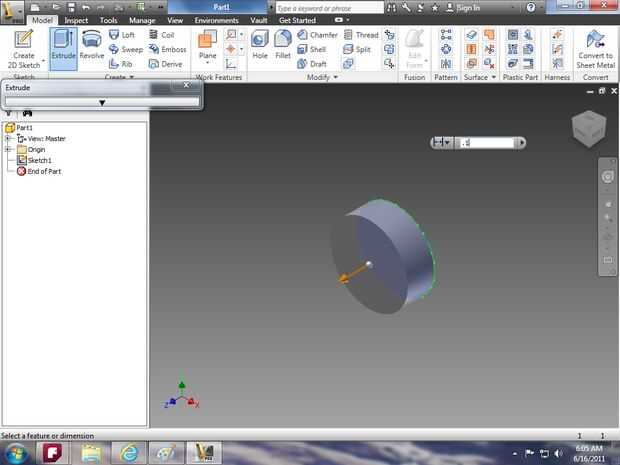The width and height of the screenshot is (620, 465).
Task: Click the Thread tool
Action: click(x=361, y=35)
